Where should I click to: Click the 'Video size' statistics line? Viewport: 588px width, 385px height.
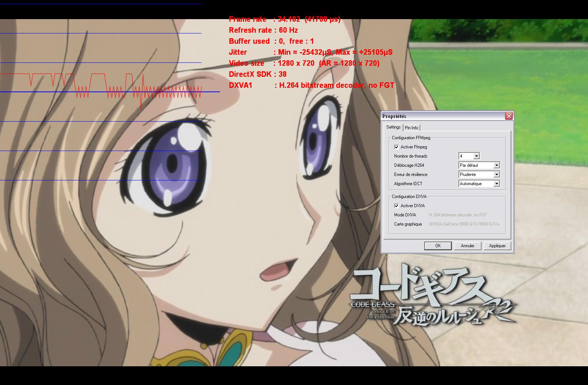(304, 63)
